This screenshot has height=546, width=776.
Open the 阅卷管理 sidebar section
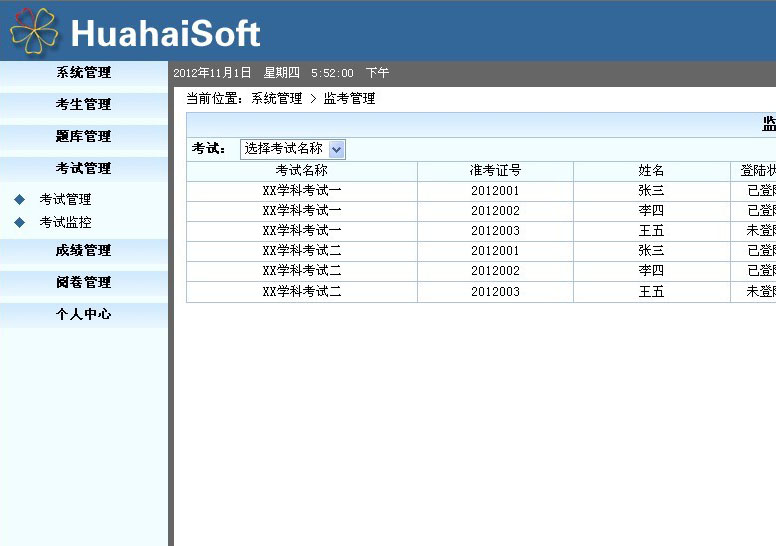click(84, 282)
